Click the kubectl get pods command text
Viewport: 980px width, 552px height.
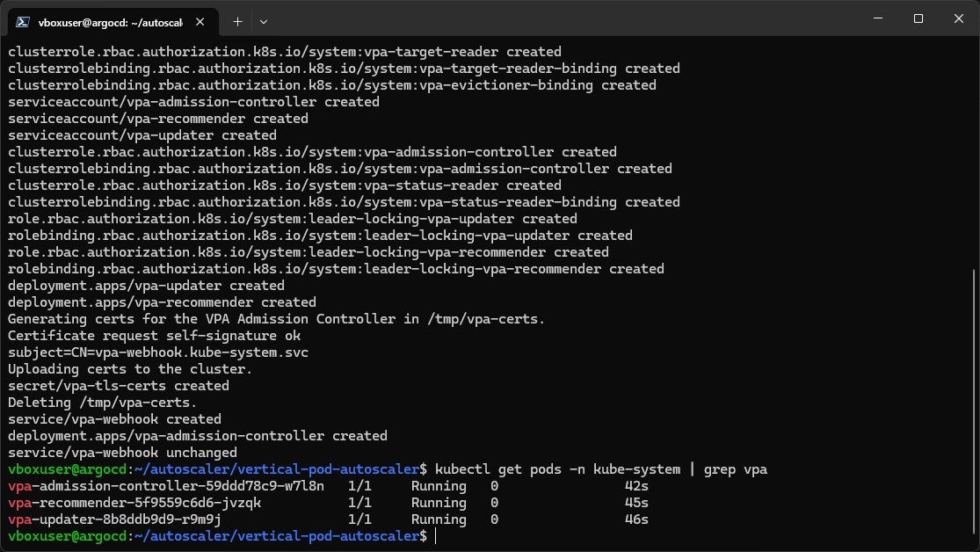coord(601,468)
